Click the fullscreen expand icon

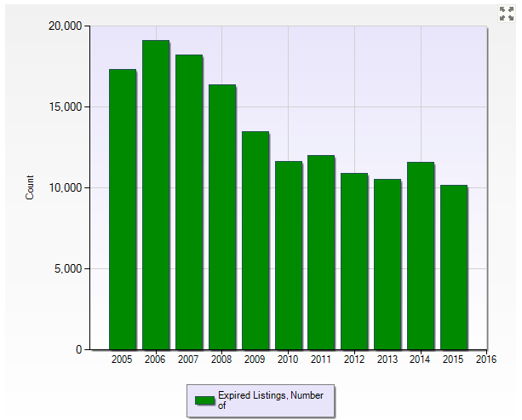(x=506, y=13)
